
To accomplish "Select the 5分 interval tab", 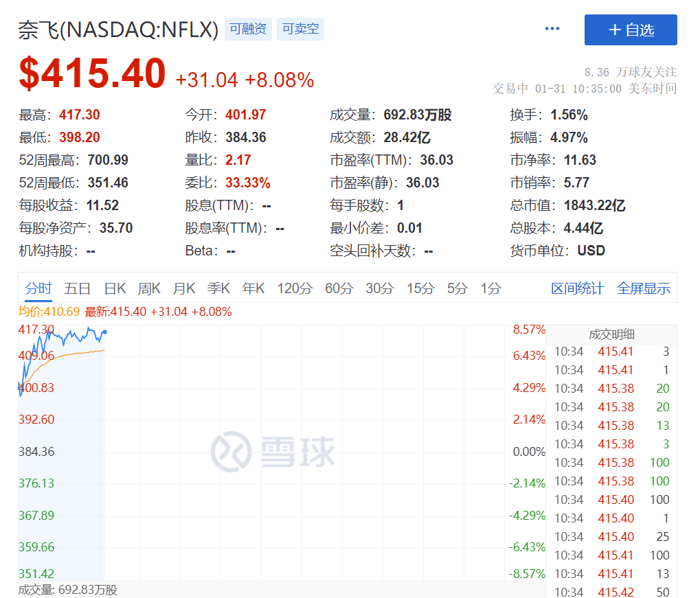I will [x=457, y=288].
